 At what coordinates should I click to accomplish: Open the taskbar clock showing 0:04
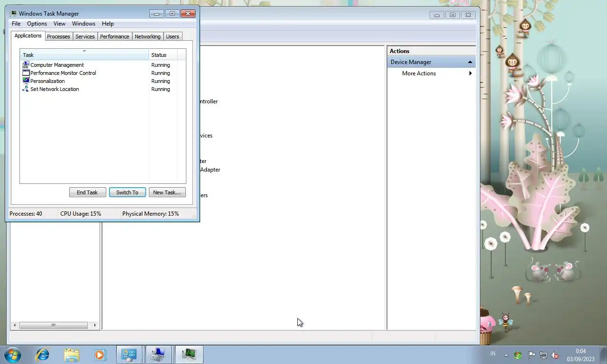580,355
